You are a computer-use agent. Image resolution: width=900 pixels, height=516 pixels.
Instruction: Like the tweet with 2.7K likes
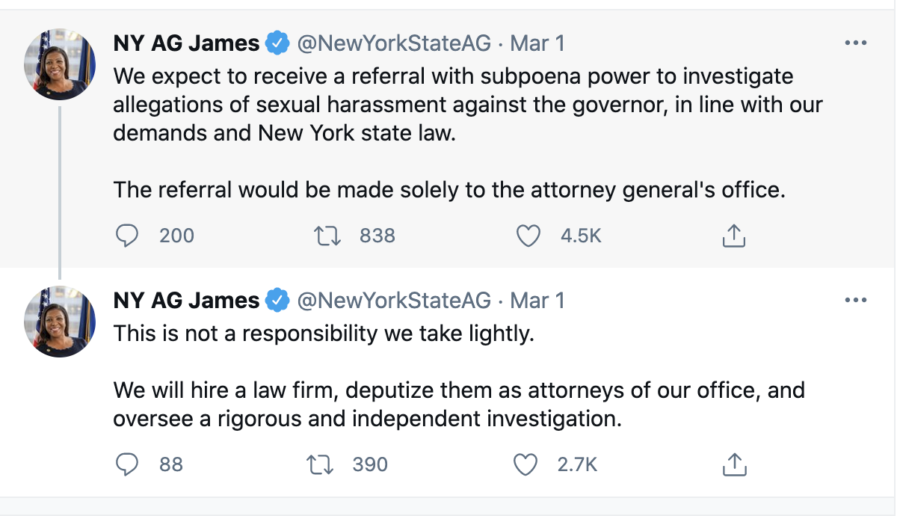[526, 465]
